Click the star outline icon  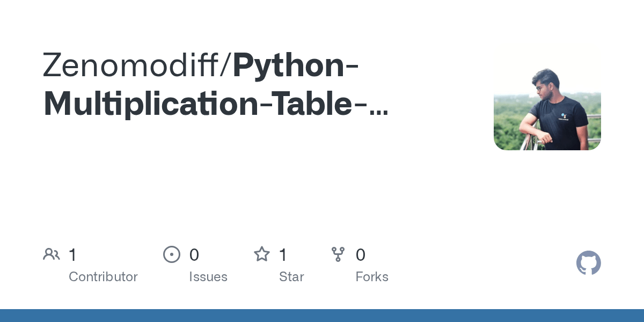[262, 254]
